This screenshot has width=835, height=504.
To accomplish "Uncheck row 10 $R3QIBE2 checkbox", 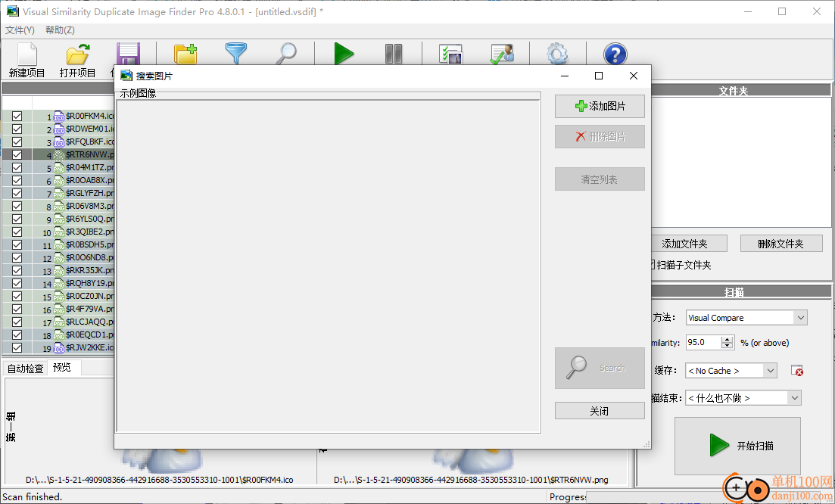I will tap(17, 232).
